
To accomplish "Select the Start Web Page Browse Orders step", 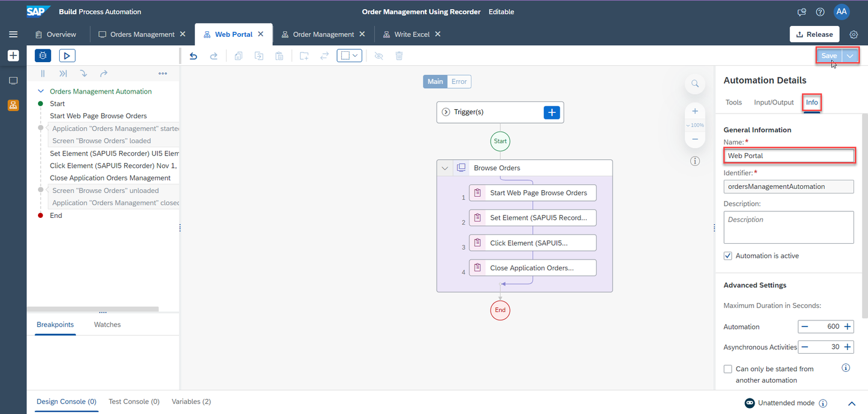I will click(x=533, y=193).
